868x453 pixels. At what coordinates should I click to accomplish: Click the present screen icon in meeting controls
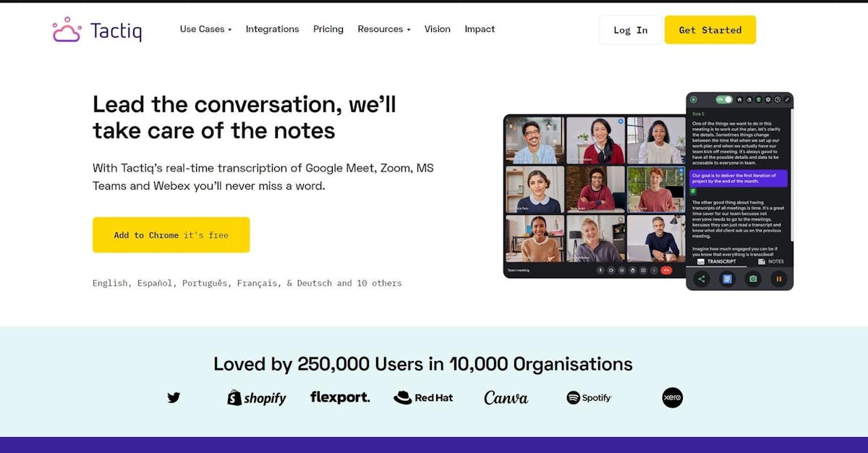643,271
